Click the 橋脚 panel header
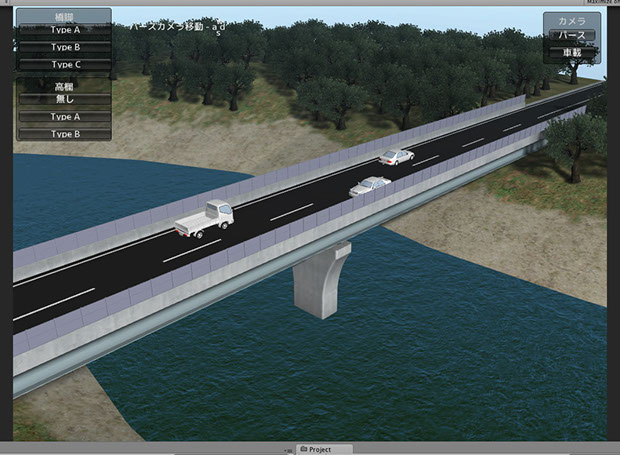The height and width of the screenshot is (455, 620). pos(65,17)
